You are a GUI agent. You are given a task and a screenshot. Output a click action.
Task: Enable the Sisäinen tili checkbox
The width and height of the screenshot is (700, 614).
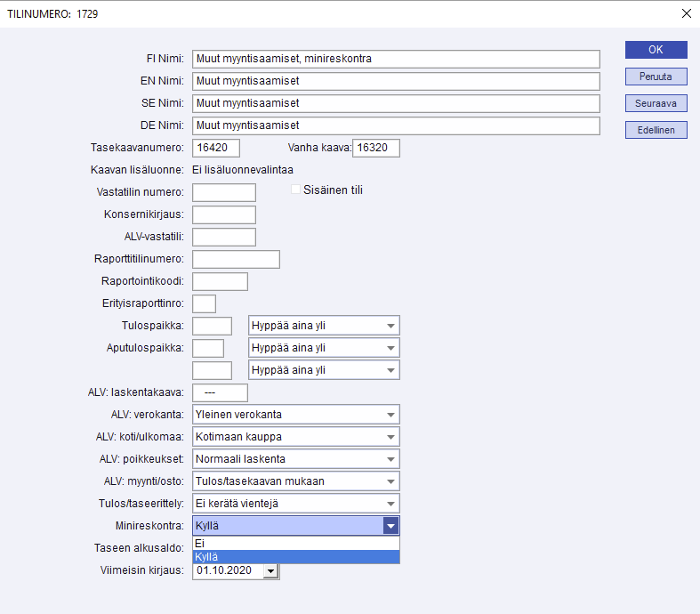tap(297, 190)
